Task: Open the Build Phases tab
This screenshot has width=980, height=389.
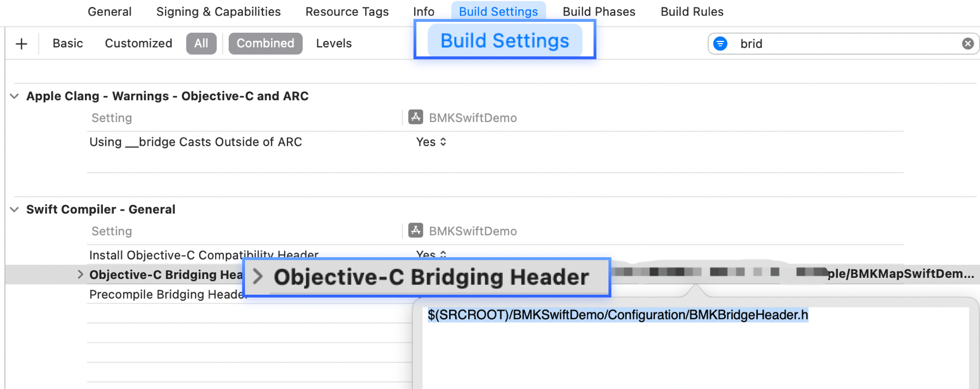Action: click(599, 12)
